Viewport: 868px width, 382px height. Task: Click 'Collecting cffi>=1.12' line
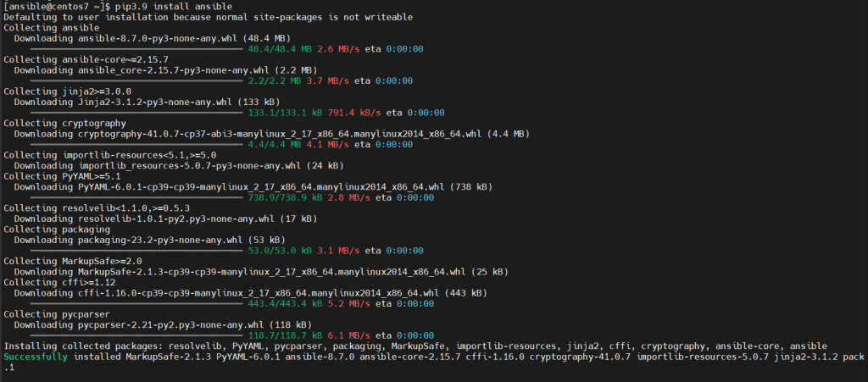59,283
